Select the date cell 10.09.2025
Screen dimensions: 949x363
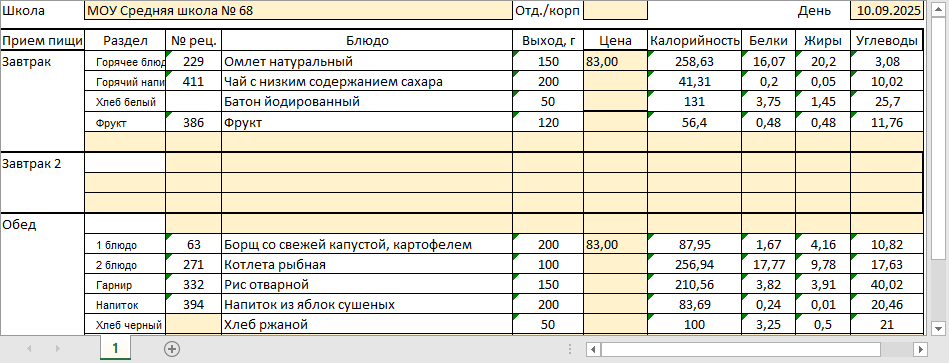pyautogui.click(x=887, y=10)
